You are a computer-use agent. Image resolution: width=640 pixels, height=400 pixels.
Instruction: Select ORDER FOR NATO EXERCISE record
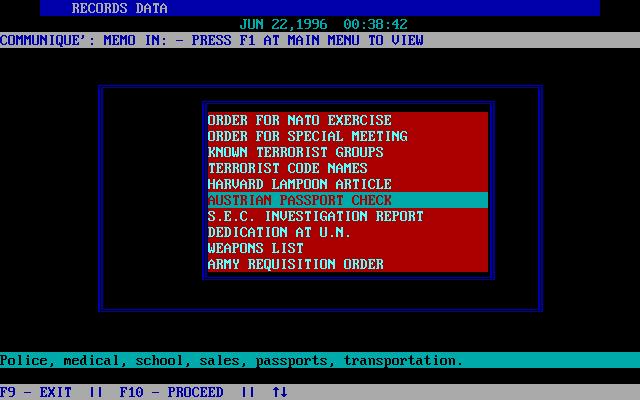pyautogui.click(x=348, y=120)
